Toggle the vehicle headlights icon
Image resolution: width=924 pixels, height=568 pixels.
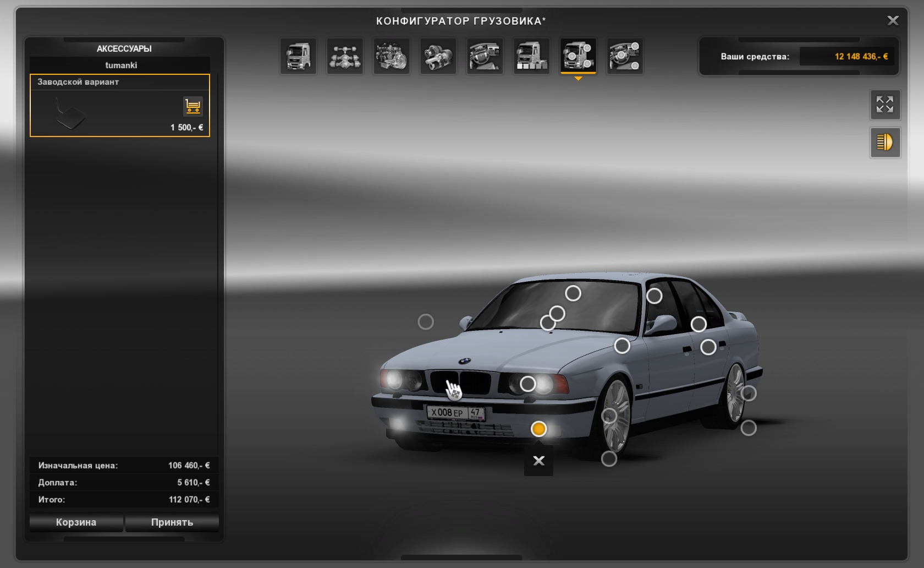tap(885, 143)
